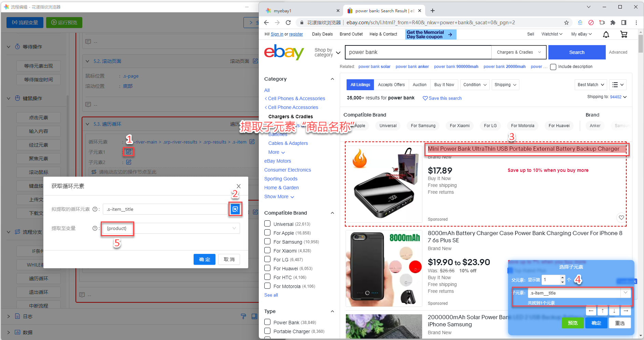Open the browser three-dot menu
The height and width of the screenshot is (340, 644).
(x=636, y=23)
